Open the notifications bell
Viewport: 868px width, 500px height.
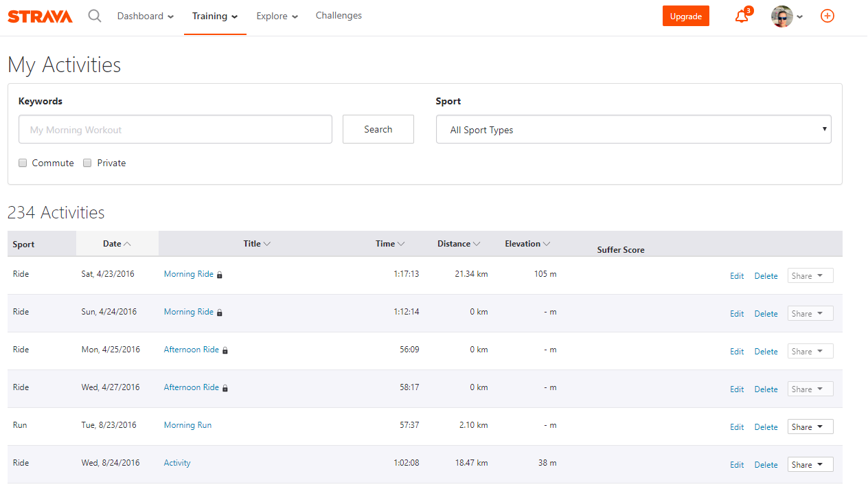pyautogui.click(x=741, y=16)
